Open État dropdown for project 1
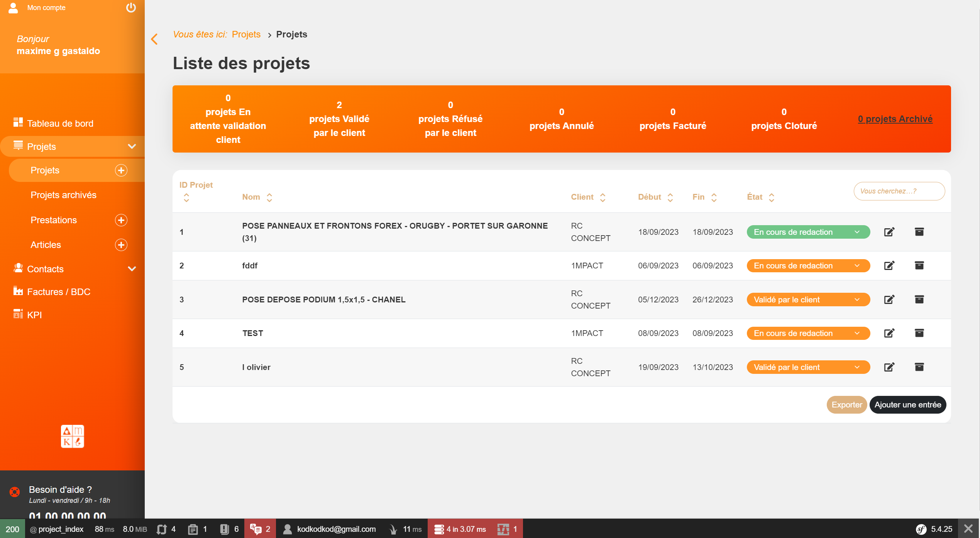 tap(808, 232)
